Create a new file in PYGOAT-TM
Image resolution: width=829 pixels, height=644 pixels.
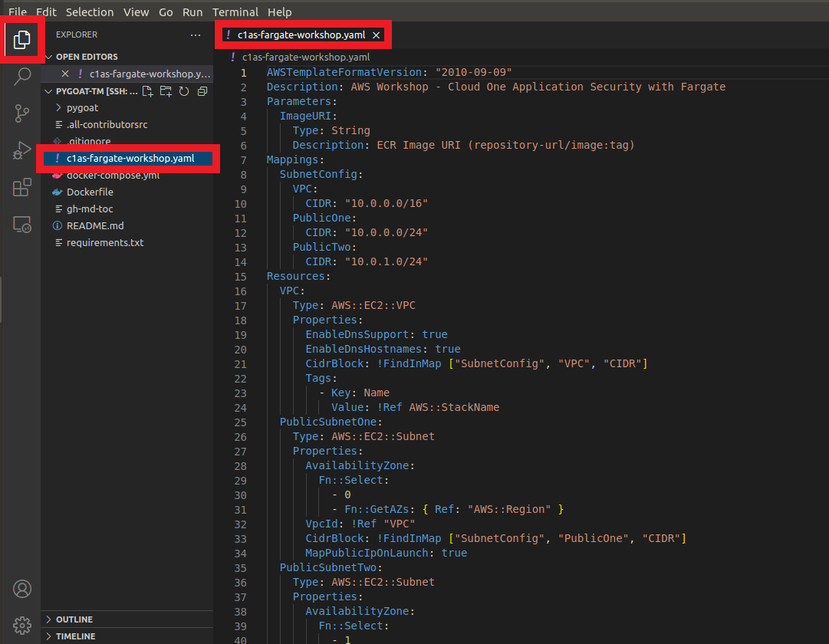click(147, 91)
